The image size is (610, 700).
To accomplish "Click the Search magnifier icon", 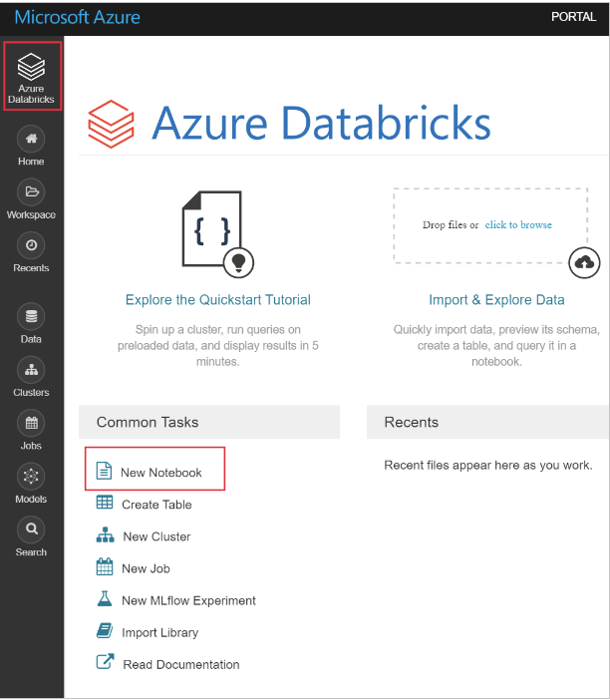I will tap(31, 529).
